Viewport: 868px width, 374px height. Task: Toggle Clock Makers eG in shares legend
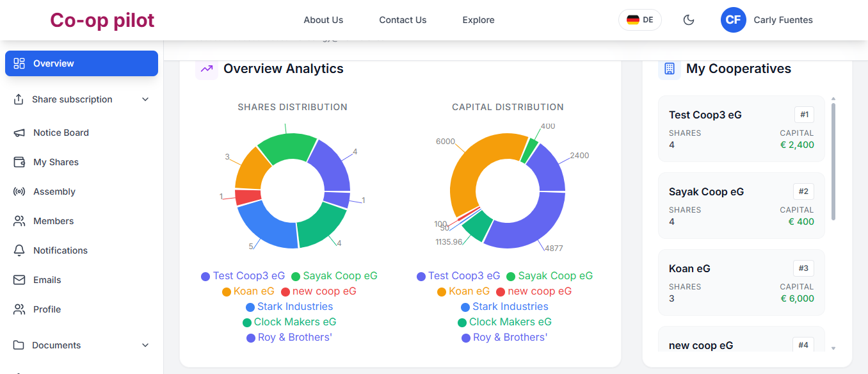pyautogui.click(x=289, y=322)
